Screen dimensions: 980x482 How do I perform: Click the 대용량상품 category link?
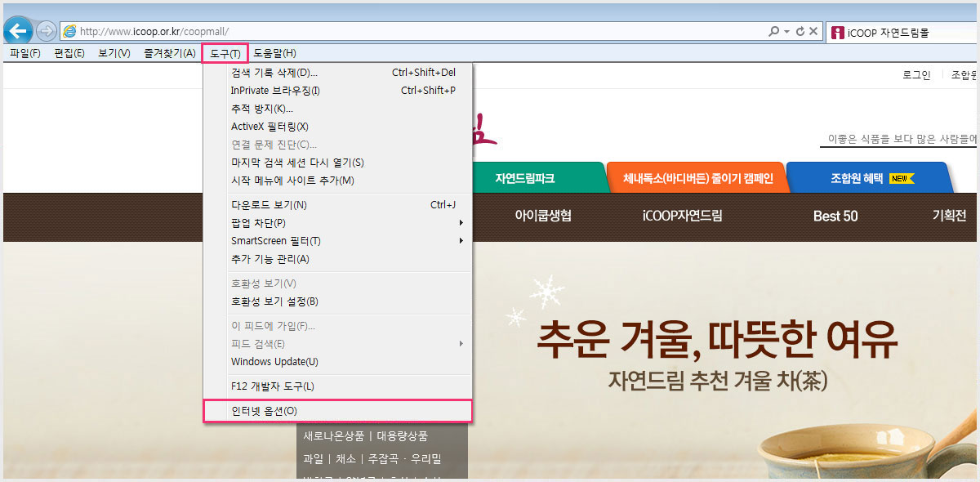coord(402,436)
